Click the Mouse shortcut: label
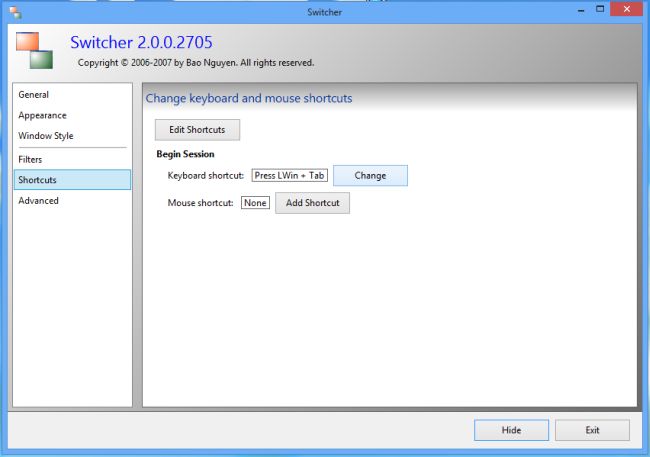 pyautogui.click(x=201, y=203)
